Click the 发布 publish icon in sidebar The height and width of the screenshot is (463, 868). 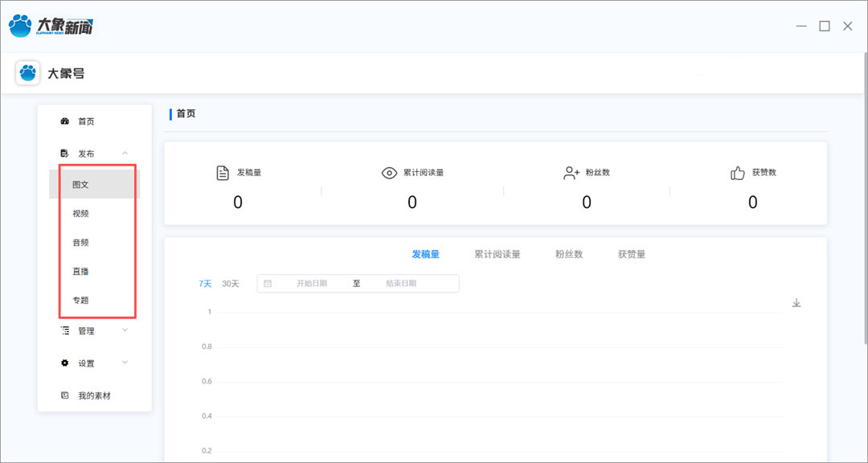65,154
